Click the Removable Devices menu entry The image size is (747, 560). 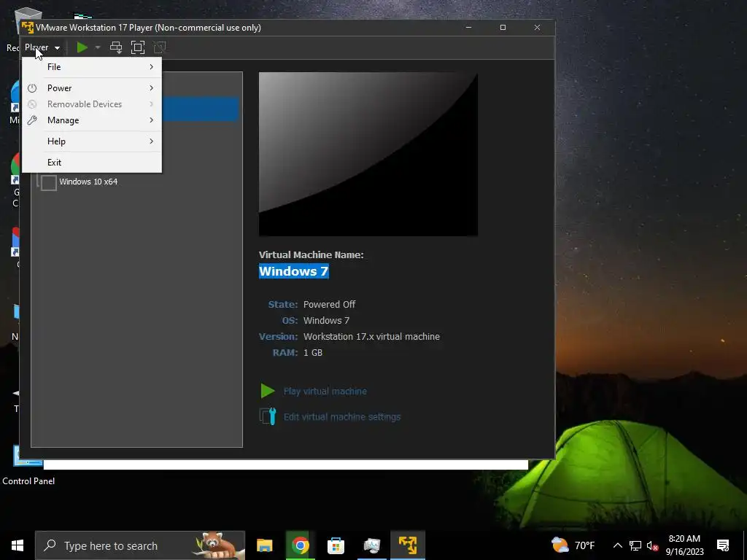point(92,104)
